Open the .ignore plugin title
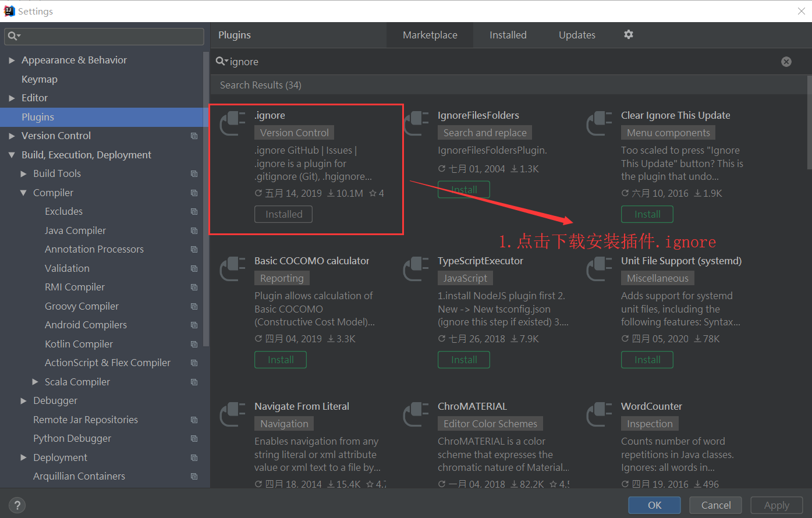This screenshot has height=518, width=812. tap(270, 115)
